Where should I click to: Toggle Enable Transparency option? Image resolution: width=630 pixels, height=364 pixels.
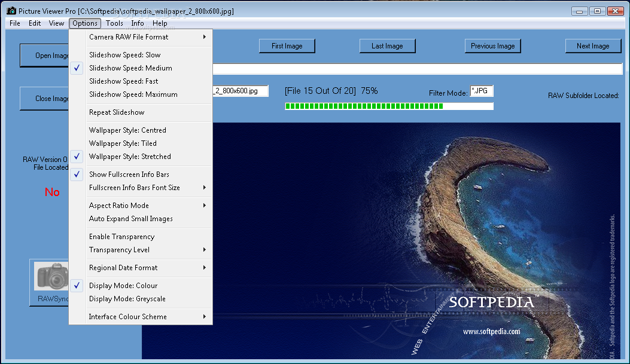(x=141, y=237)
